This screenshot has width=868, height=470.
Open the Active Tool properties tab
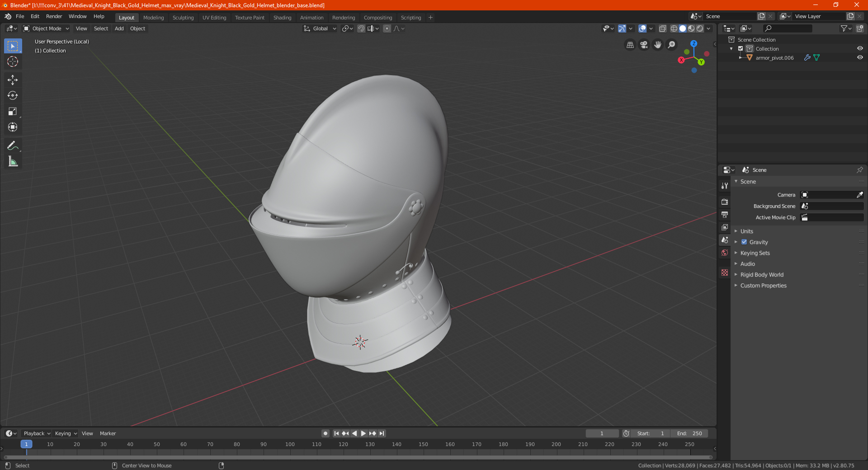point(725,185)
